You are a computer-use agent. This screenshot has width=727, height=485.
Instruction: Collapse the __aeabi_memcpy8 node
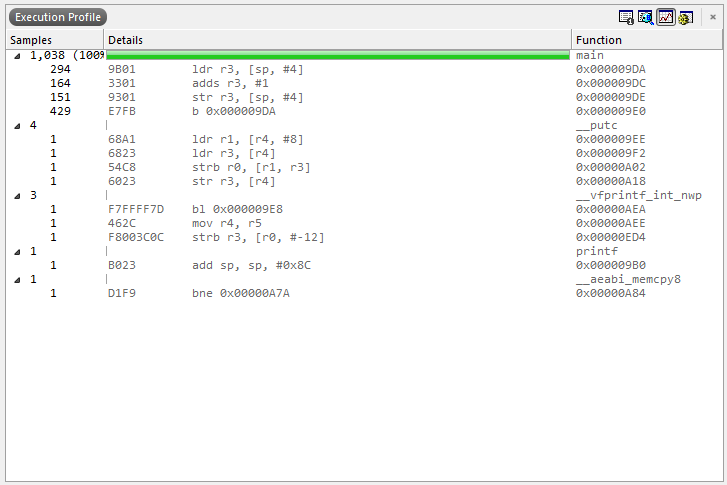pos(17,280)
